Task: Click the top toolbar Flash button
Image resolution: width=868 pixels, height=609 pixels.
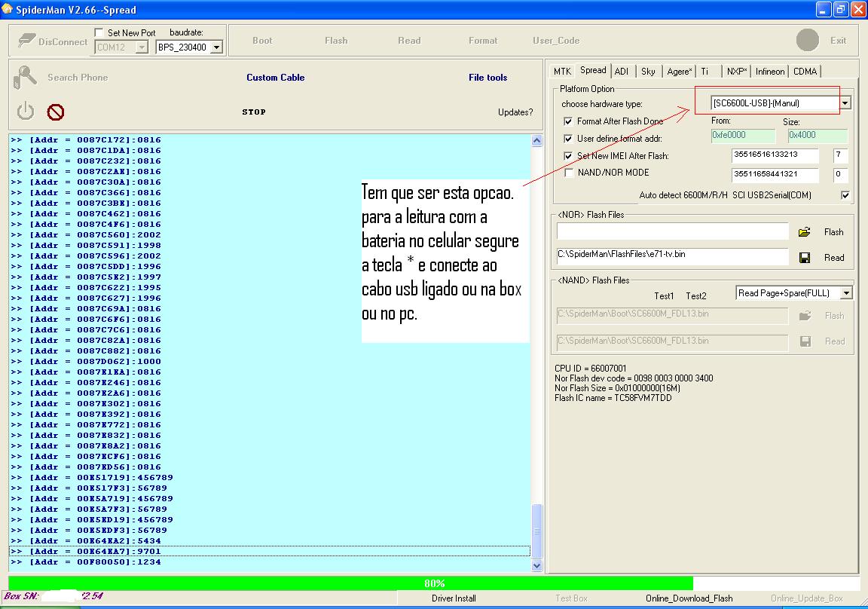Action: pyautogui.click(x=336, y=41)
